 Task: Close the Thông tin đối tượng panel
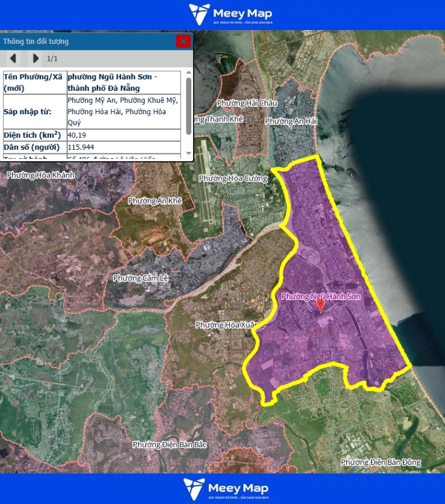183,41
